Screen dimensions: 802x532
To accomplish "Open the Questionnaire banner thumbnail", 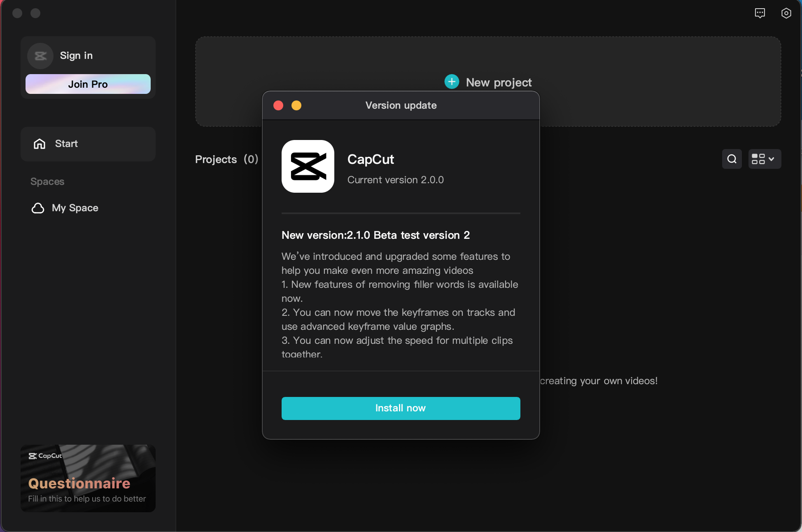I will 88,478.
